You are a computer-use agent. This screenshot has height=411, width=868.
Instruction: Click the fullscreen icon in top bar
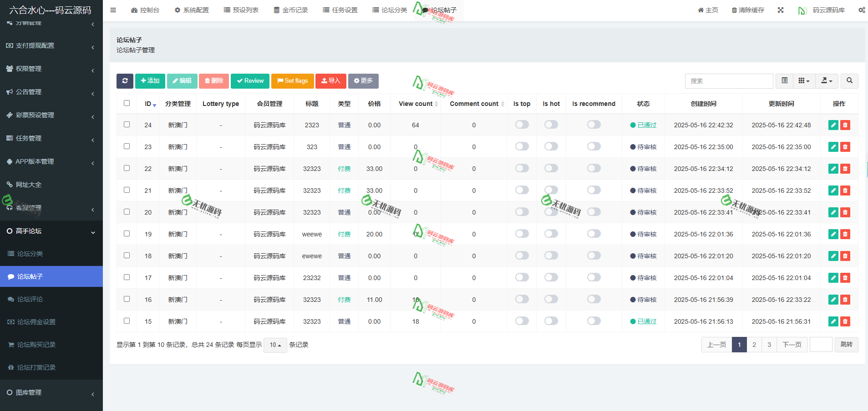(x=781, y=10)
